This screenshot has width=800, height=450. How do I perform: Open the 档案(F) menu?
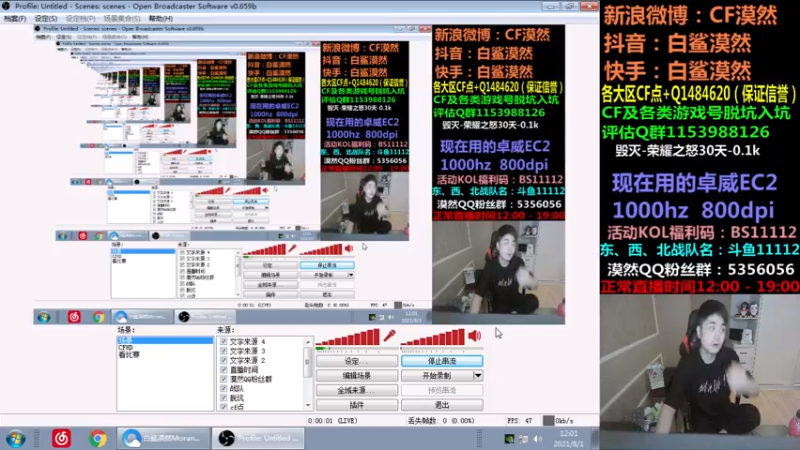[x=15, y=18]
